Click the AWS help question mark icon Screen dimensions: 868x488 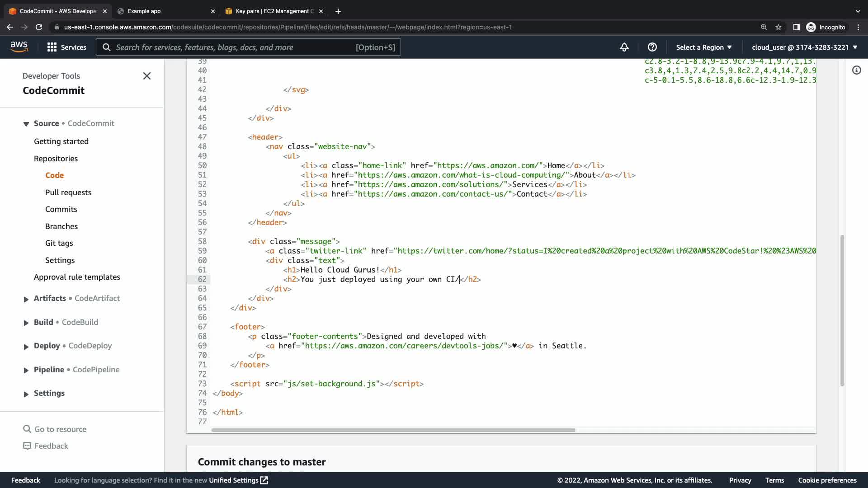point(652,47)
